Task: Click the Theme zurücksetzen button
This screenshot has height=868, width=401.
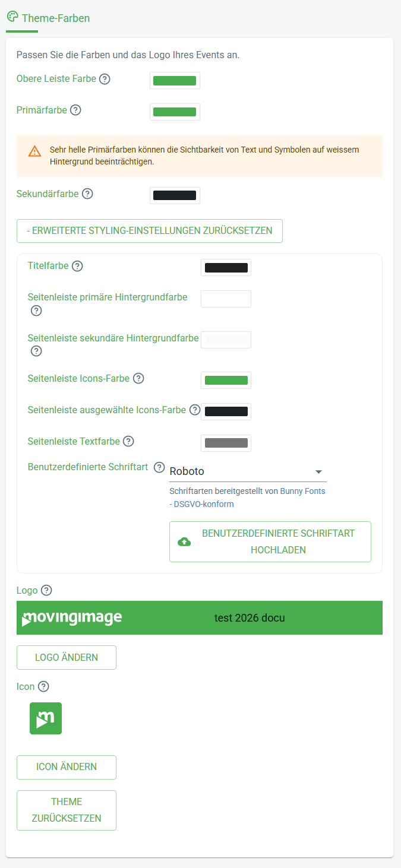Action: pos(67,810)
